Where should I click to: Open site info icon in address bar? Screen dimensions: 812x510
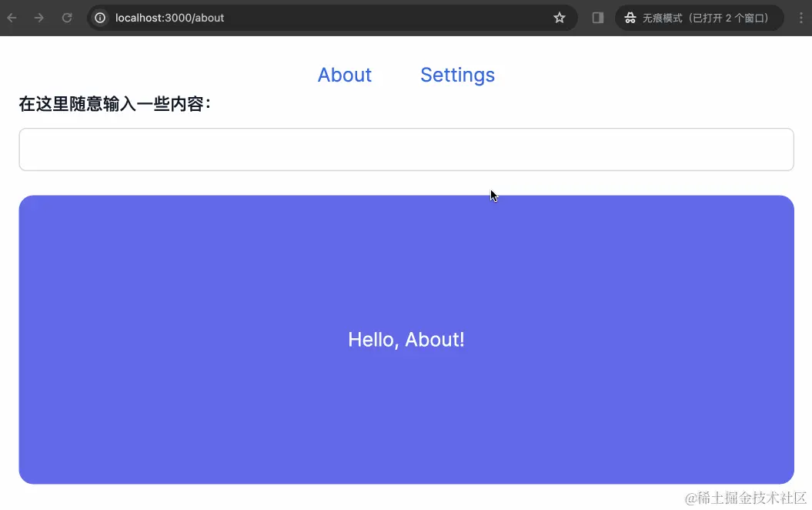click(100, 18)
